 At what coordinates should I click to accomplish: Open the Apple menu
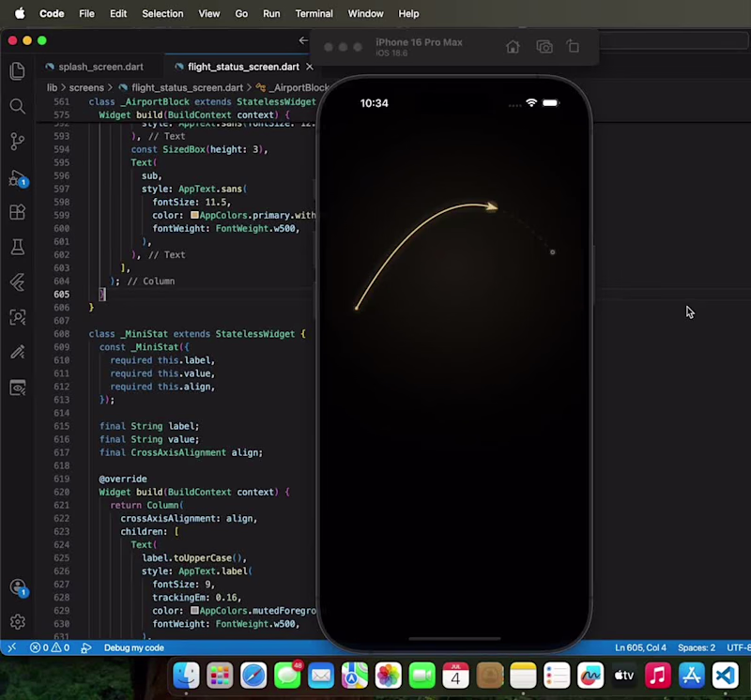tap(20, 13)
